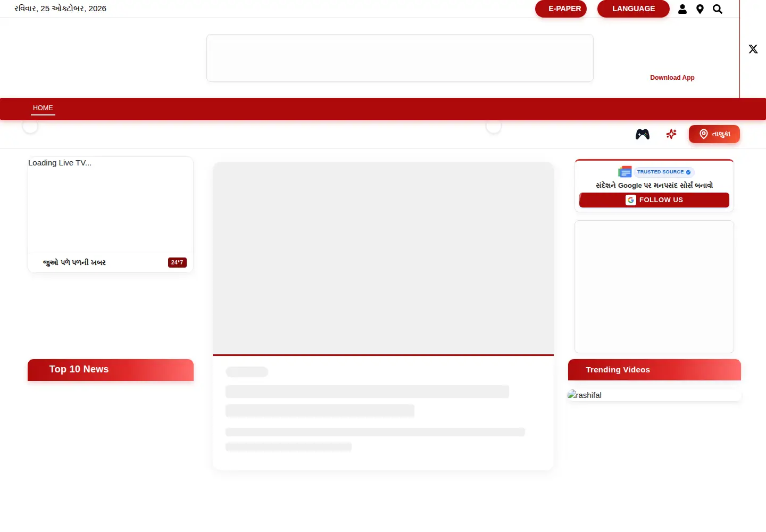Click the Loading Live TV player area

(x=111, y=205)
